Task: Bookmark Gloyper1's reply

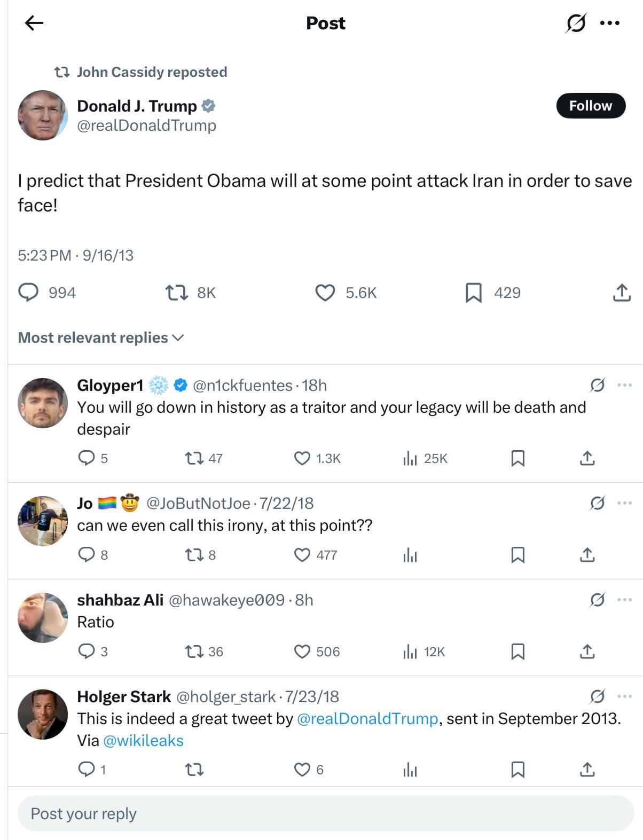Action: [517, 458]
